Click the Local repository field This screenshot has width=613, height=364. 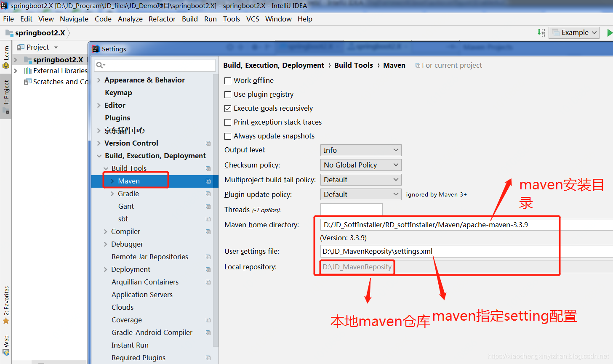tap(466, 267)
